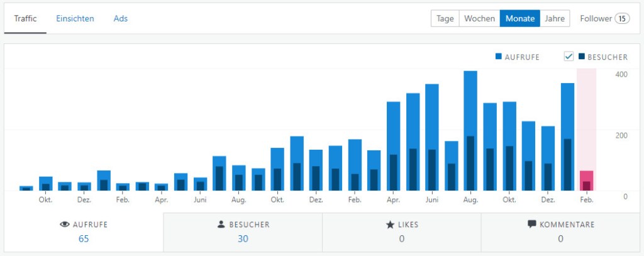Click the dark blue Besucher legend swatch
The height and width of the screenshot is (256, 644).
(582, 57)
